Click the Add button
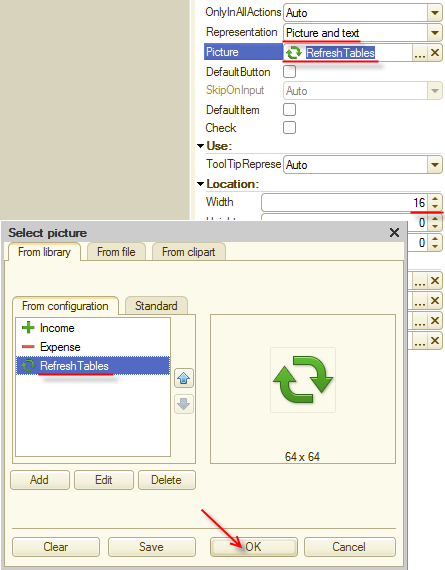This screenshot has height=570, width=445. (x=40, y=480)
